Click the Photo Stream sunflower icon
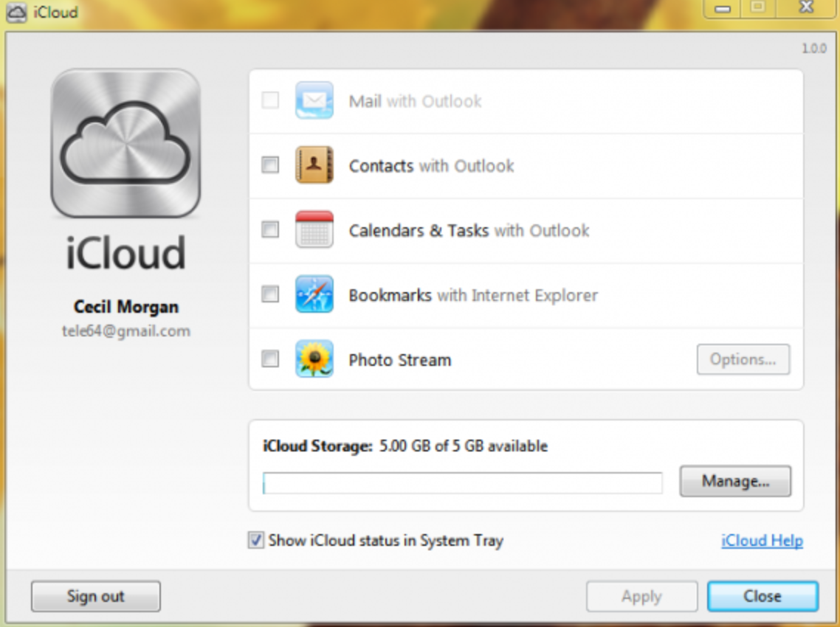Viewport: 840px width, 627px height. 314,358
